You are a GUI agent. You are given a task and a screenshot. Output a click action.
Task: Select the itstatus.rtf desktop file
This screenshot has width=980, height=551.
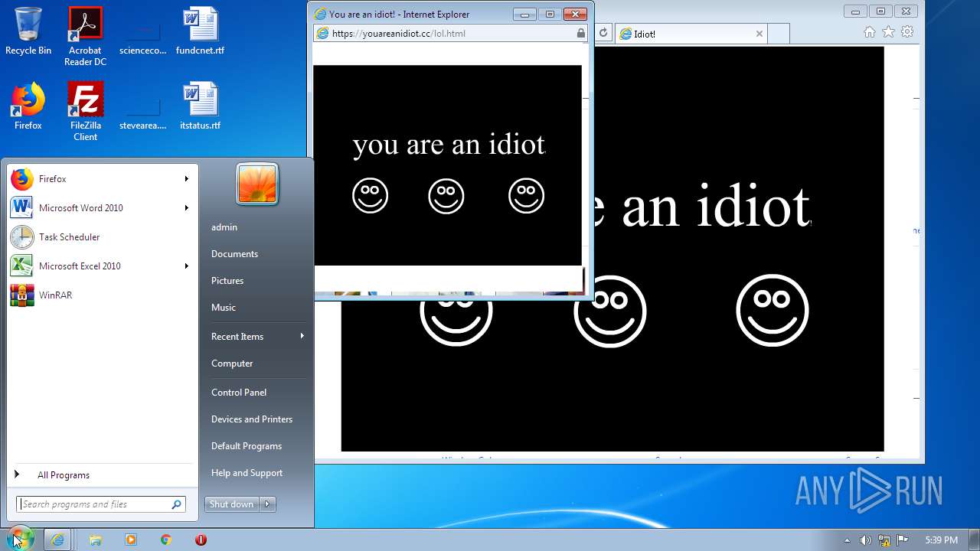pyautogui.click(x=200, y=106)
